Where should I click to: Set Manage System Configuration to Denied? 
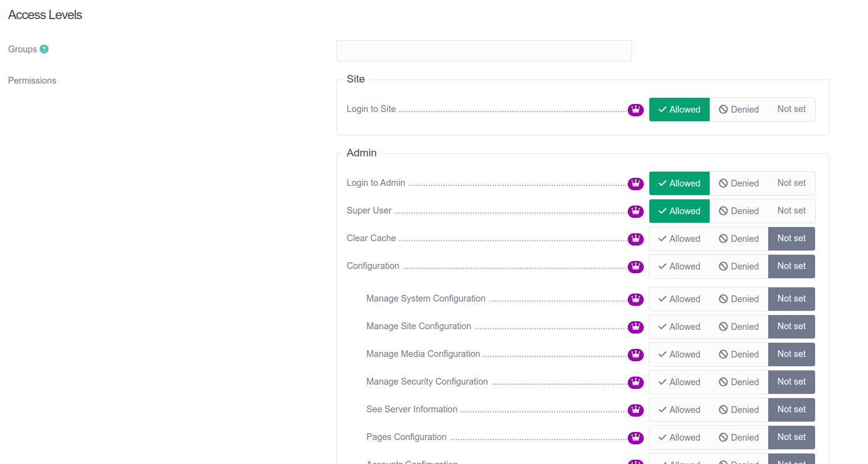739,299
